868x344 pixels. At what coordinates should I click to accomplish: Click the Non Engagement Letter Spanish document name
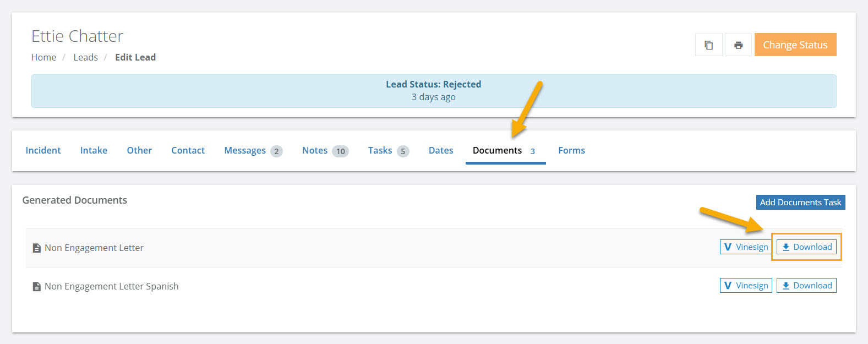(112, 286)
